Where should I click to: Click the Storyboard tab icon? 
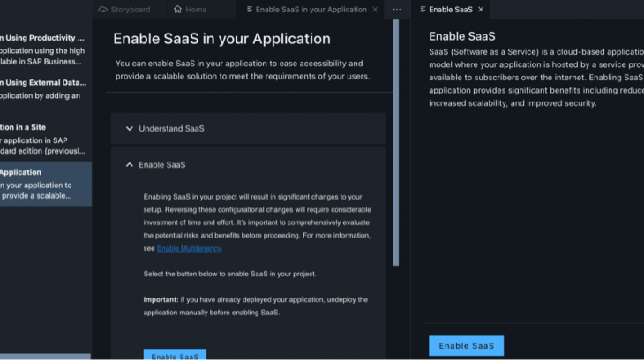[x=103, y=10]
